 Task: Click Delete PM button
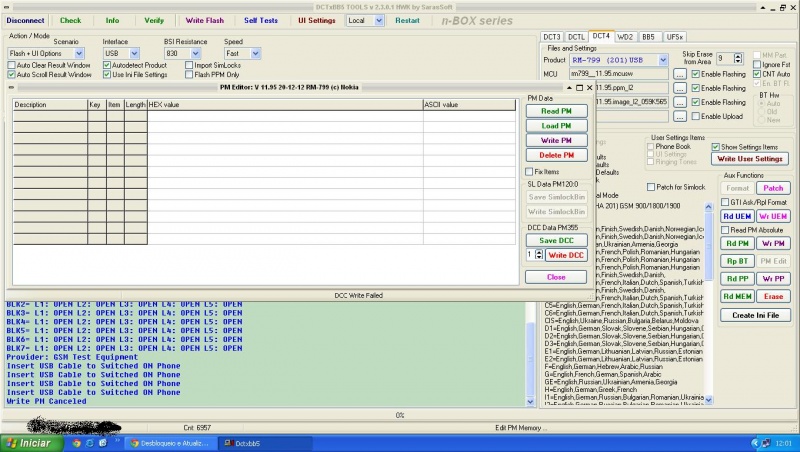(x=556, y=155)
